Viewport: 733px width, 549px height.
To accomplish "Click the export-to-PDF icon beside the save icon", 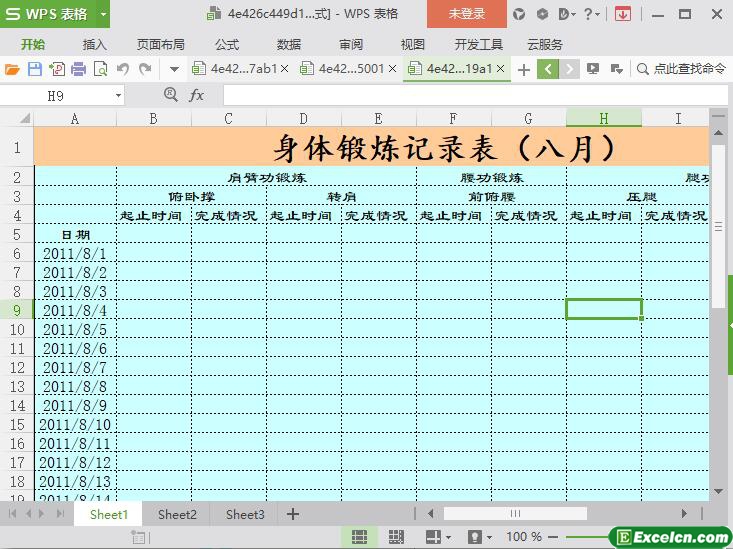I will click(x=57, y=69).
